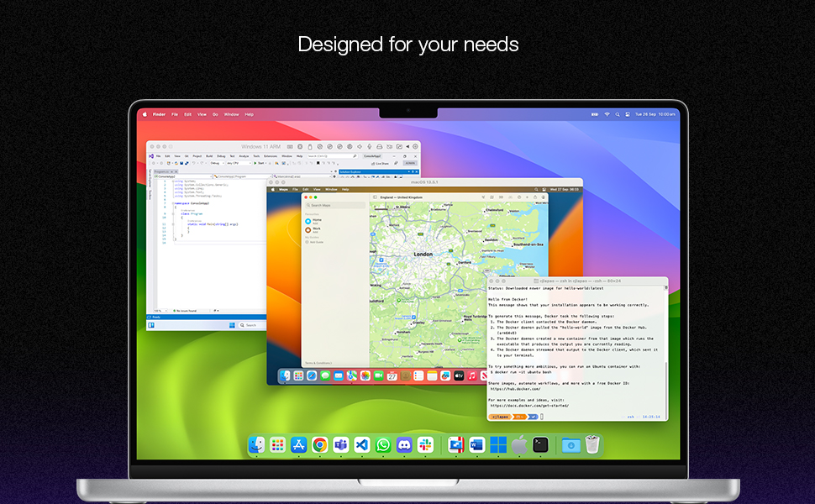Select the Program.cs editor tab
This screenshot has width=815, height=504.
point(162,171)
